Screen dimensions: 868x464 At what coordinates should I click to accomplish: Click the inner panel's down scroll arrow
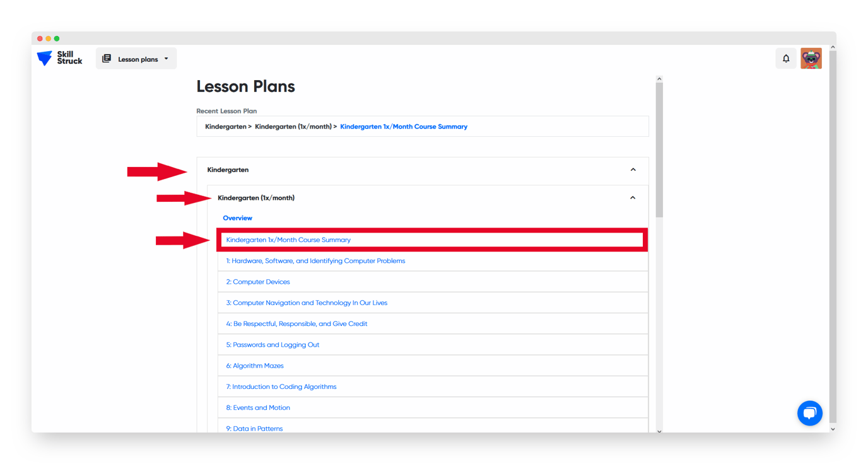pyautogui.click(x=659, y=431)
